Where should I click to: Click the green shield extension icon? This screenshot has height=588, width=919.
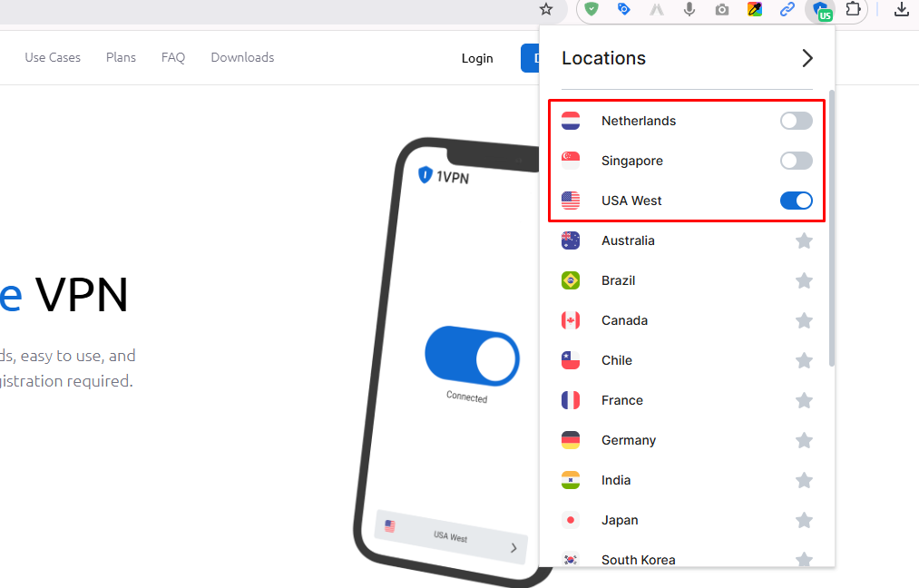[x=591, y=12]
